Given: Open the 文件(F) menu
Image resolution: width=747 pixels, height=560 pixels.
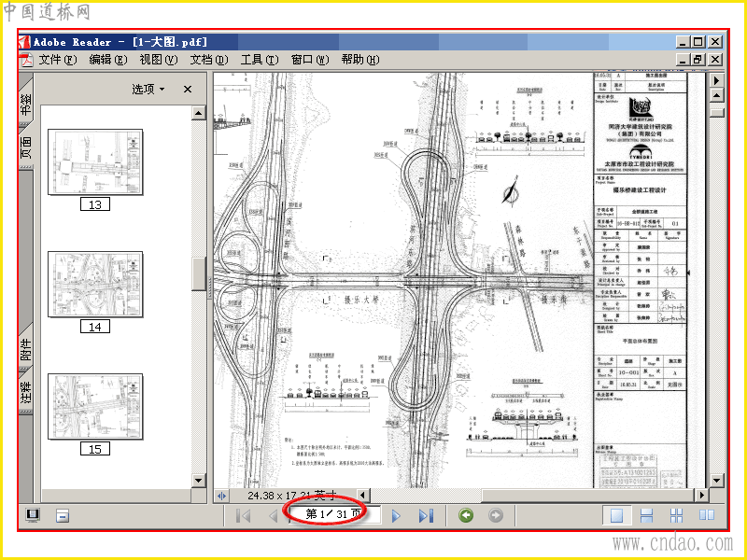Looking at the screenshot, I should [x=58, y=60].
